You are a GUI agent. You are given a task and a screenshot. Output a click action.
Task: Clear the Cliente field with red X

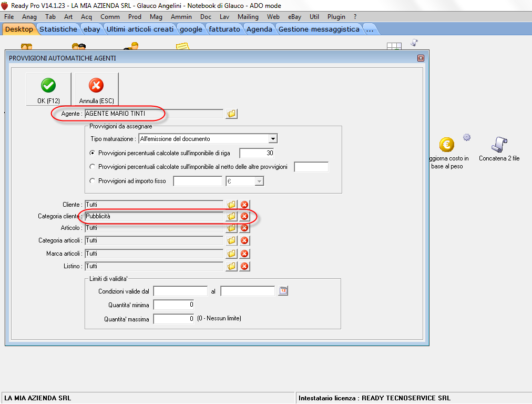tap(244, 205)
